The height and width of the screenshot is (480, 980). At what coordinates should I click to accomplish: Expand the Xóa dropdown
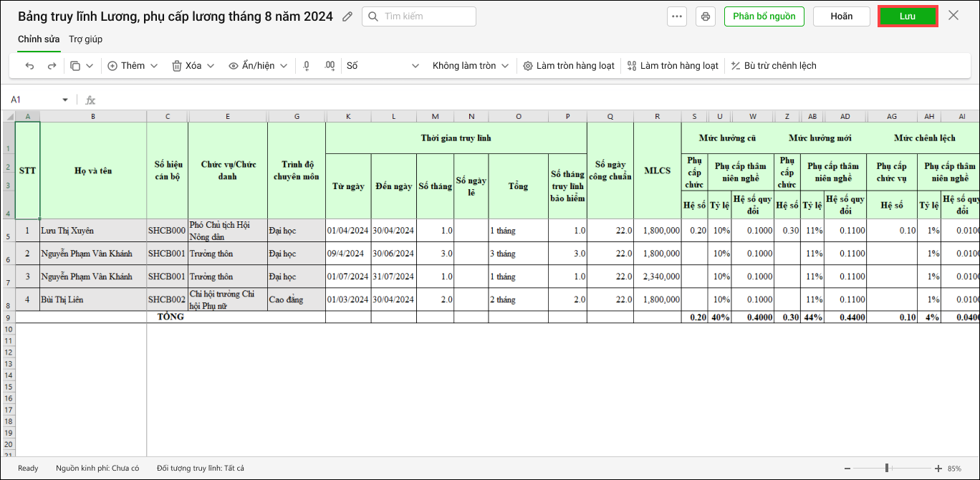point(193,66)
